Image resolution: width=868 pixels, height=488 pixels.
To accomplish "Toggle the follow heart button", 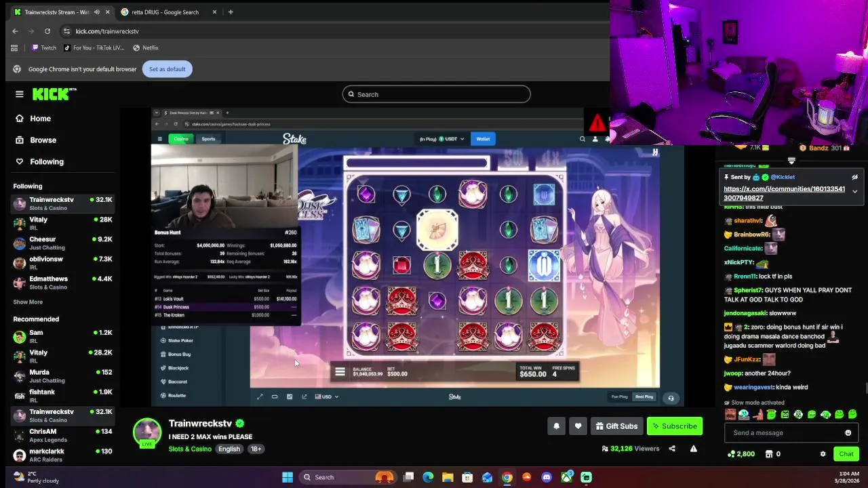I will [x=578, y=426].
